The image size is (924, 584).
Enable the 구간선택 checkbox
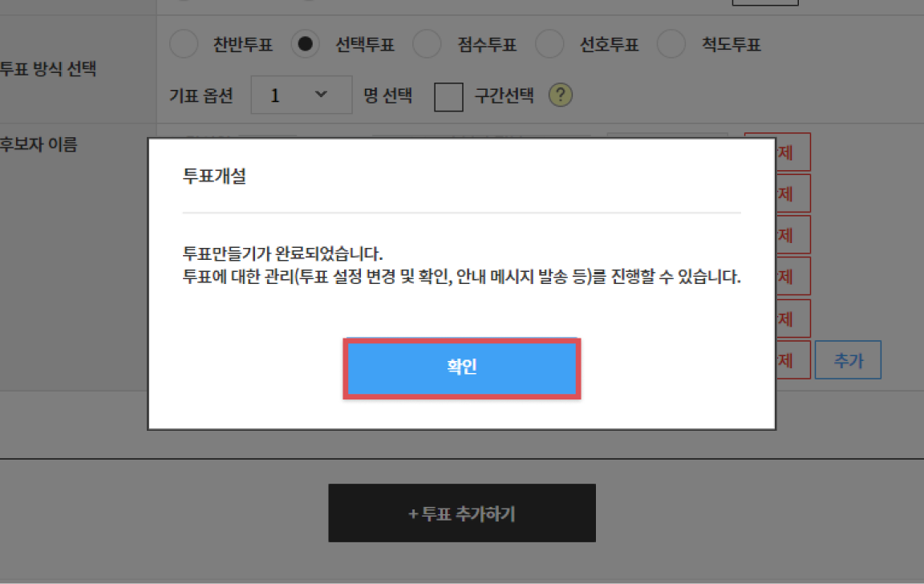pos(448,97)
